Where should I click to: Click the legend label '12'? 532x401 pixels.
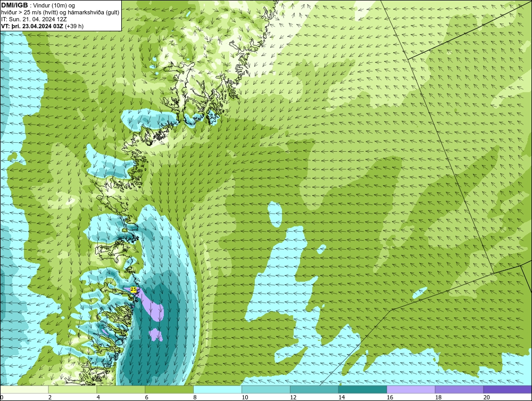293,397
